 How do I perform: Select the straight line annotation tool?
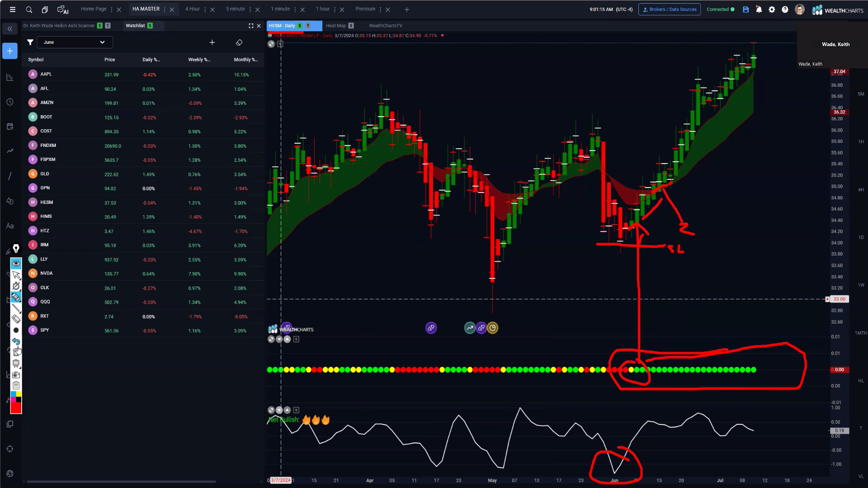(x=16, y=308)
